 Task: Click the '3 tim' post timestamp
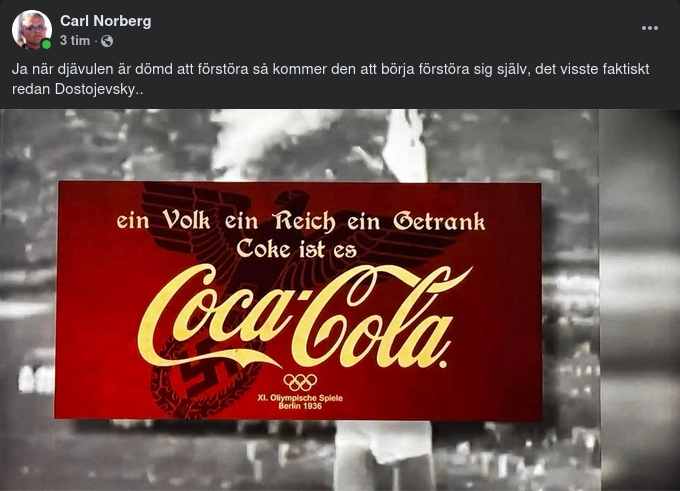(75, 41)
